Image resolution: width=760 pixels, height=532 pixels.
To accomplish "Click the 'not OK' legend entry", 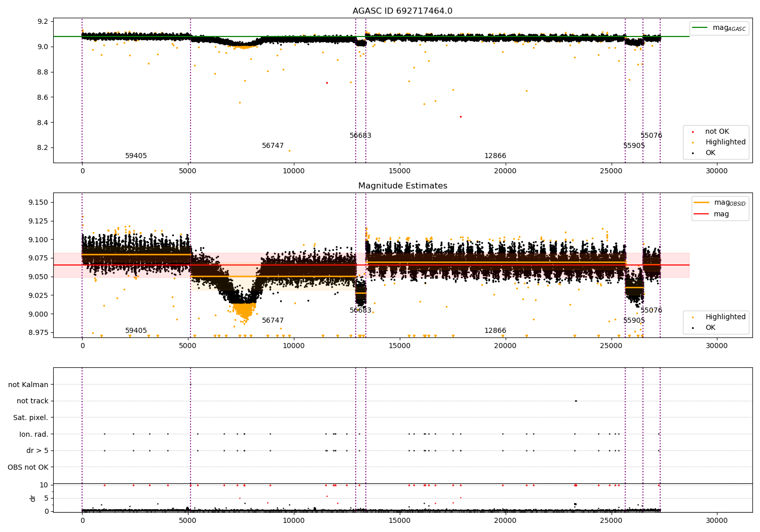I will pos(717,132).
